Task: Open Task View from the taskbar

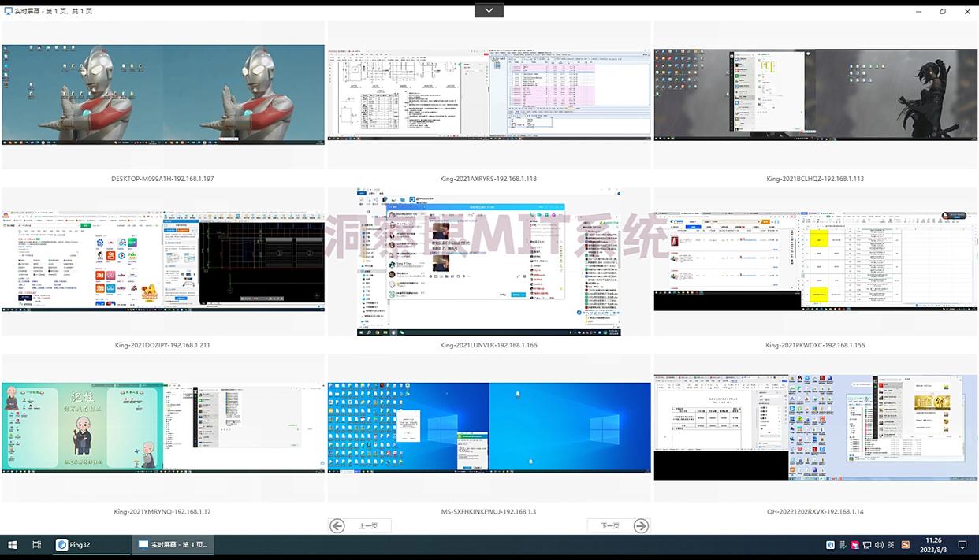Action: [37, 545]
